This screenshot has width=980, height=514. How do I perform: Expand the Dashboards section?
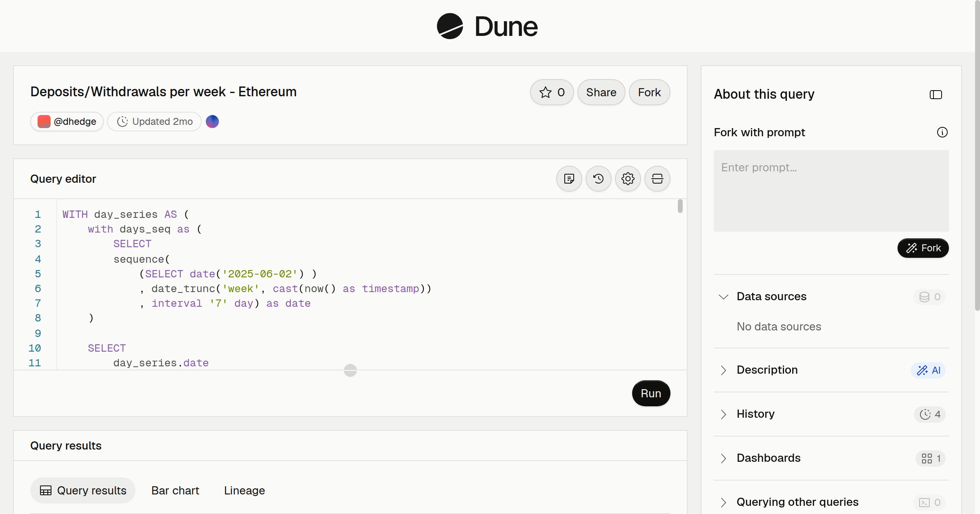point(724,458)
